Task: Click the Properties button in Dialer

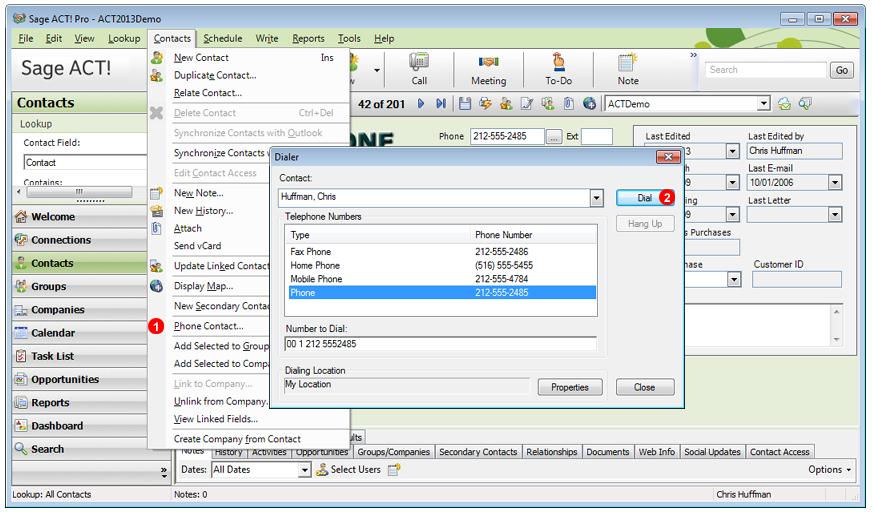Action: pyautogui.click(x=570, y=387)
